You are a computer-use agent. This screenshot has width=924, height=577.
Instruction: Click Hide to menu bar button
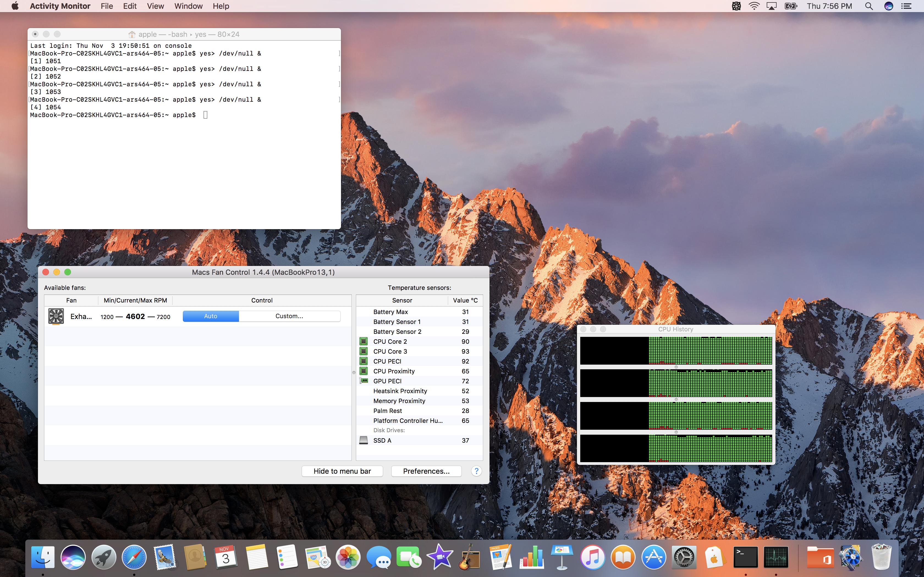[x=342, y=471]
